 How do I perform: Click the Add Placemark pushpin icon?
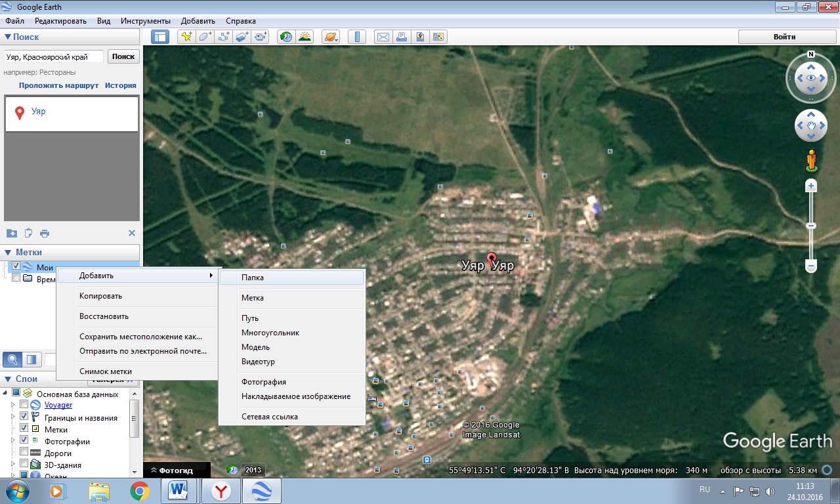point(186,37)
